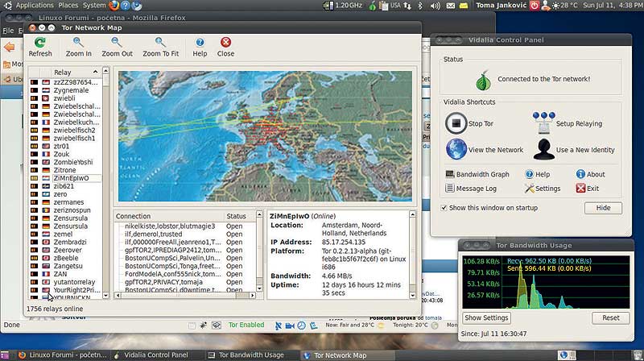The width and height of the screenshot is (644, 361).
Task: Click Toma Janković user menu
Action: [x=501, y=6]
